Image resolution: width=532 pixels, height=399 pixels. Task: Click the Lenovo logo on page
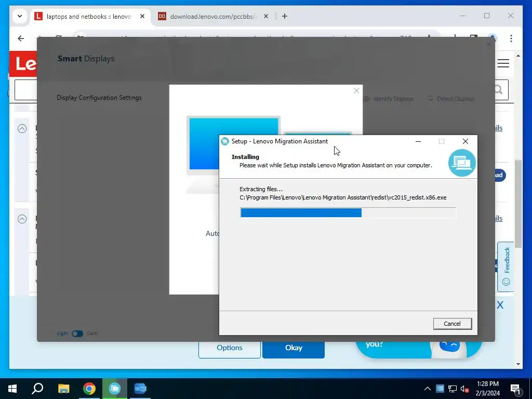(23, 64)
